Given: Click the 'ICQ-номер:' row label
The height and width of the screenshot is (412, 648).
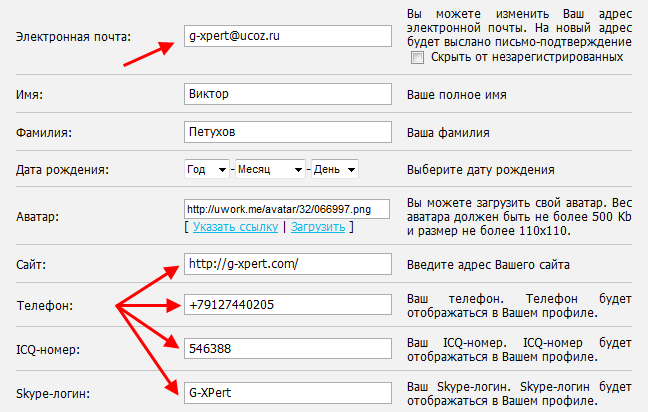Looking at the screenshot, I should coord(49,350).
